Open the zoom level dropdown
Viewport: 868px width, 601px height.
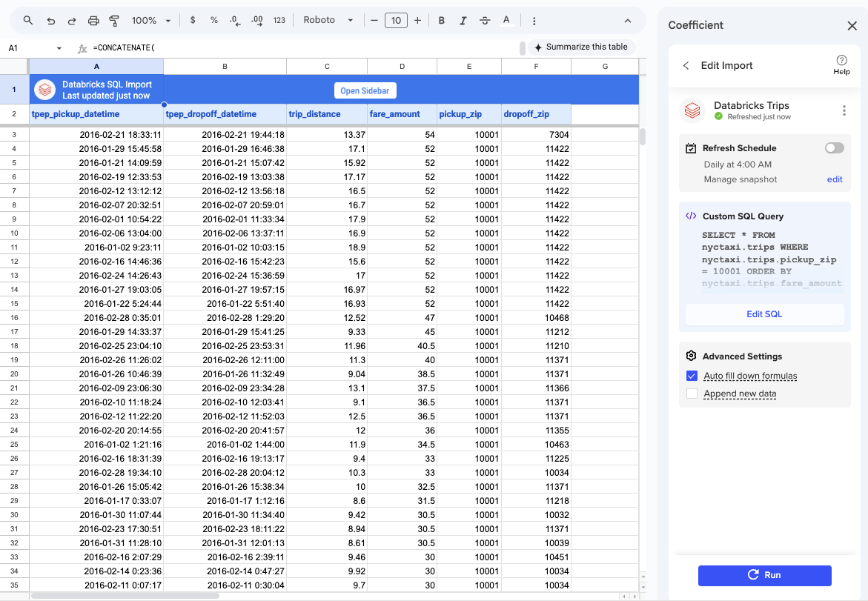(x=150, y=20)
